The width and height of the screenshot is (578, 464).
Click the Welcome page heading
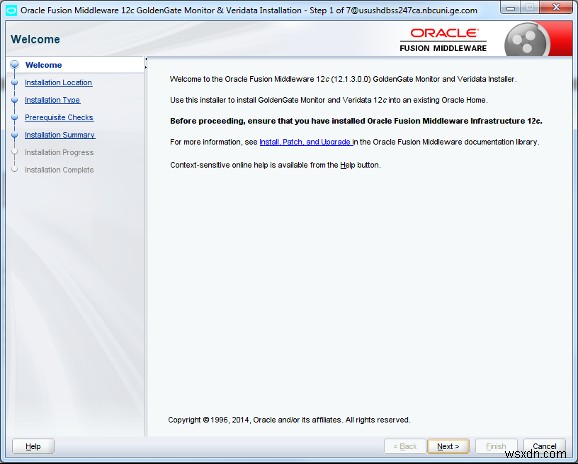(x=35, y=39)
